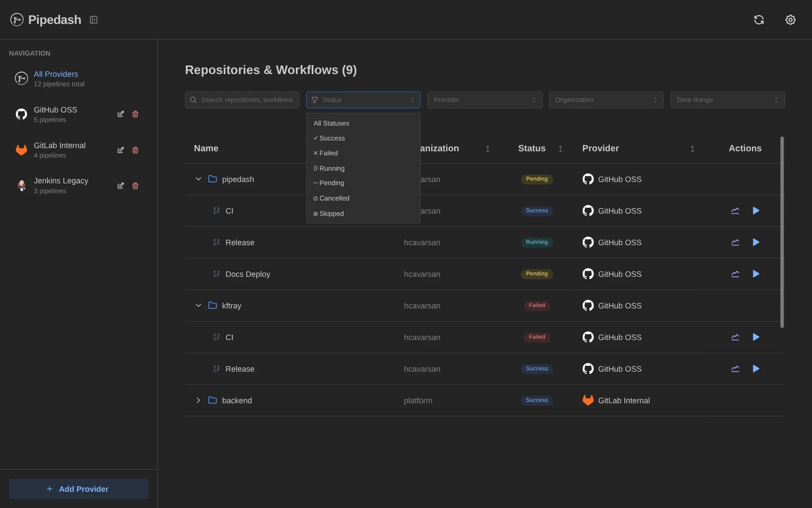Click the kftray folder name
This screenshot has height=508, width=812.
pos(231,306)
